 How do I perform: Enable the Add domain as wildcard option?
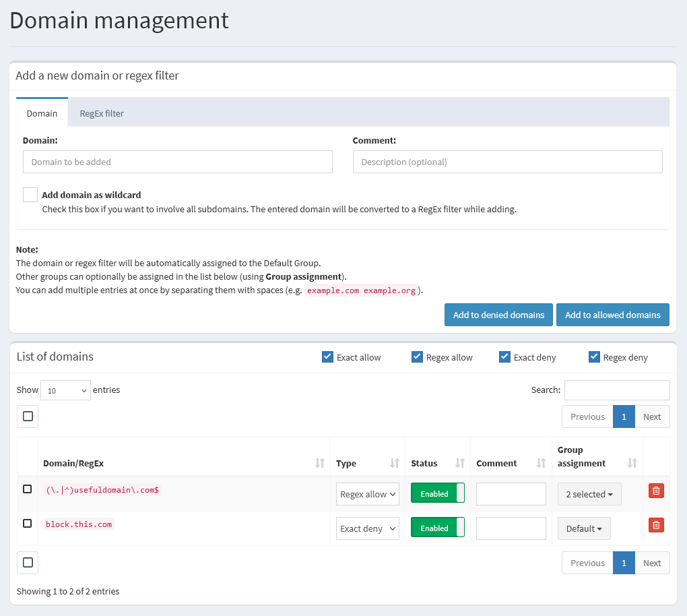tap(30, 194)
